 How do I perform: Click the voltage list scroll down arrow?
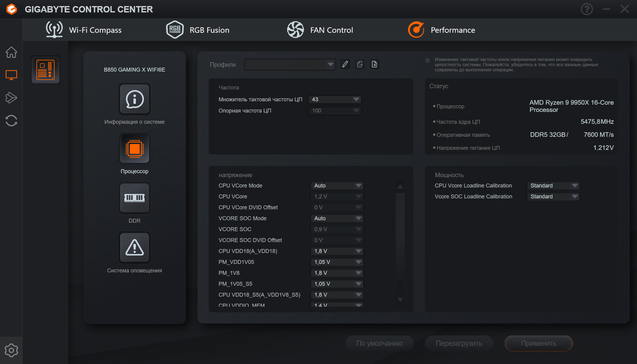(400, 300)
